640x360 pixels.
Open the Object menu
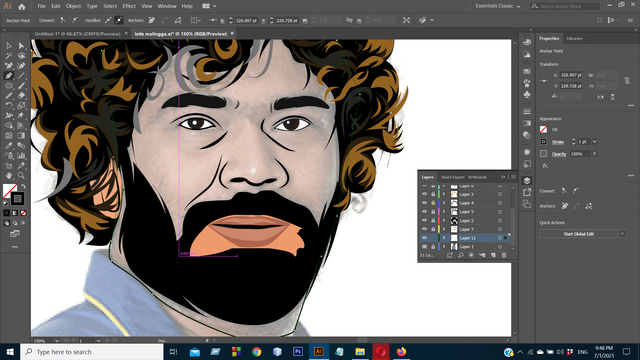tap(73, 6)
